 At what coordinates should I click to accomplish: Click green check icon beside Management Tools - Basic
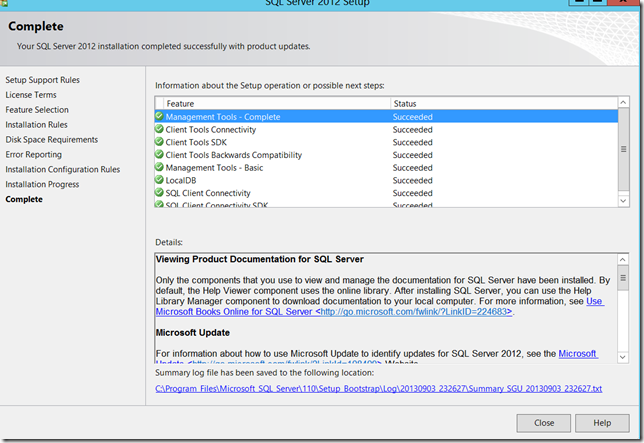(x=159, y=168)
